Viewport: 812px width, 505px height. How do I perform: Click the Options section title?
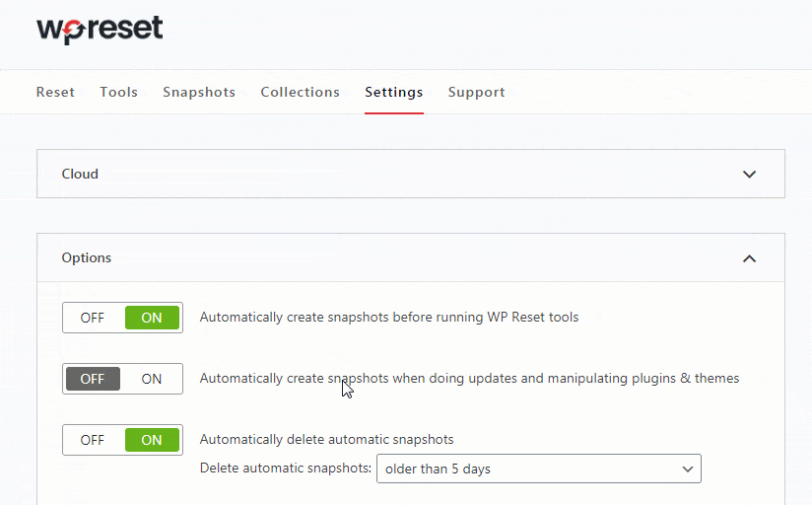tap(87, 258)
